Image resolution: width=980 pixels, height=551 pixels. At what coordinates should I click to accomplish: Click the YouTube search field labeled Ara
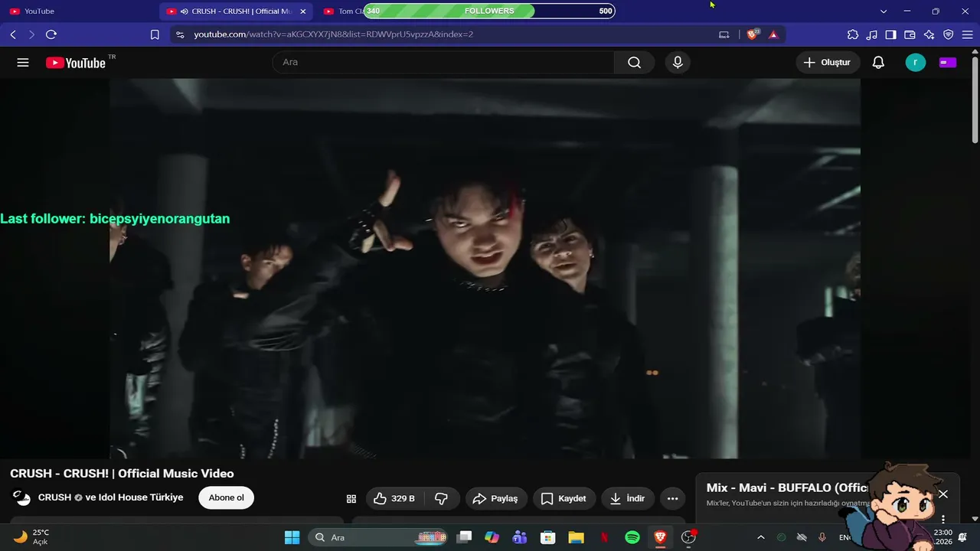pos(443,63)
